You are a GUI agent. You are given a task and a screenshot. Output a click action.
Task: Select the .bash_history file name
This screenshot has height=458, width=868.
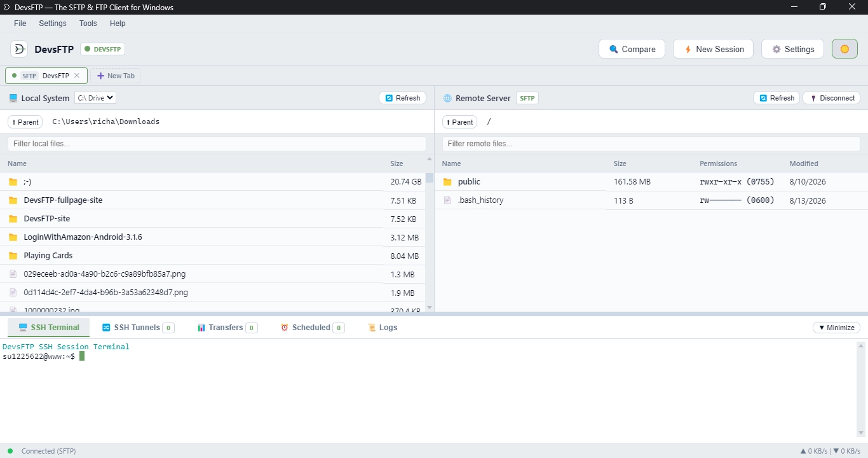coord(480,200)
